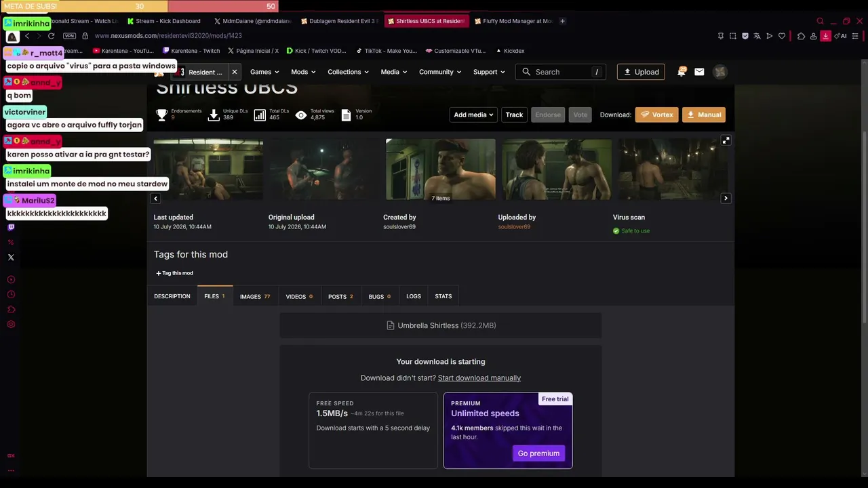
Task: Open the browser profile icon in the toolbar
Action: [813, 36]
